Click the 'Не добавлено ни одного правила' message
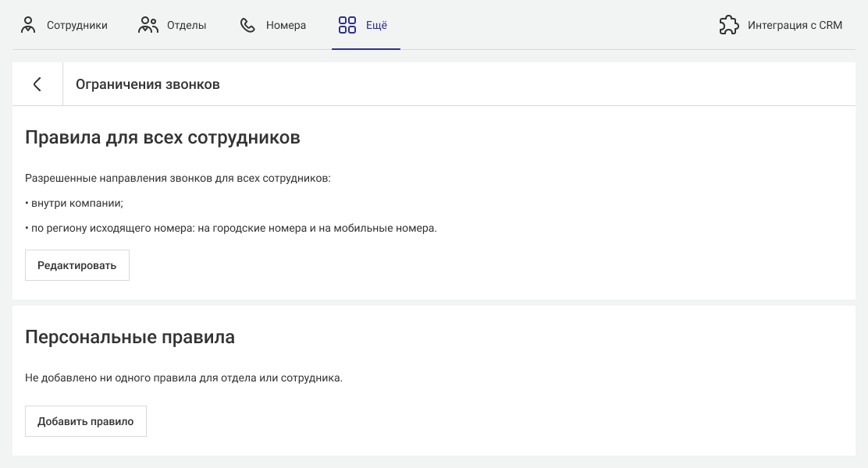Screen dimensions: 868x468 [x=183, y=378]
